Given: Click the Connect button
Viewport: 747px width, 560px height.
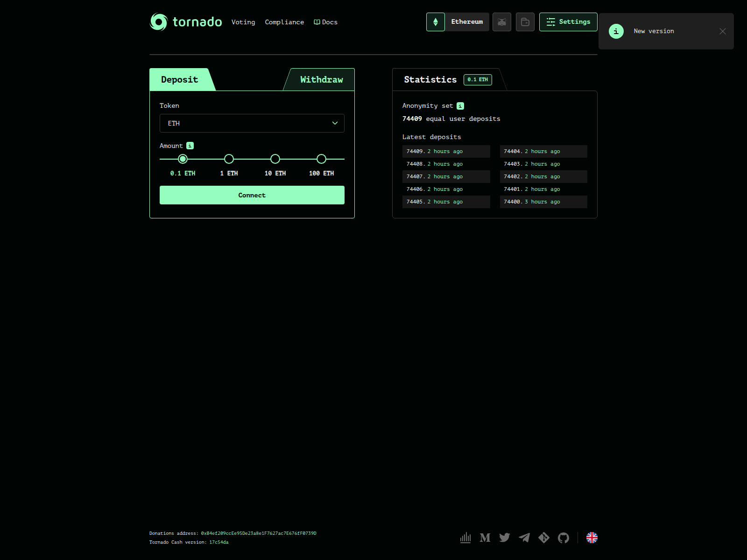Looking at the screenshot, I should (x=252, y=195).
